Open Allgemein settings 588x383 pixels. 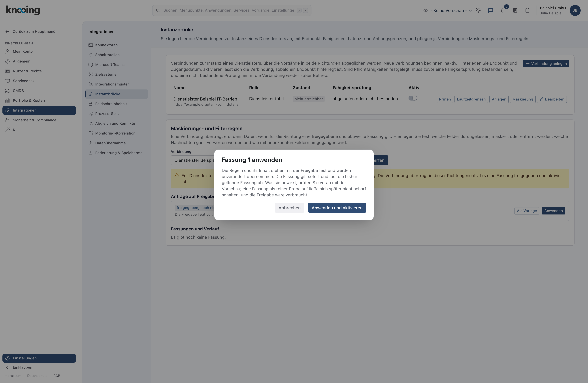point(39,61)
